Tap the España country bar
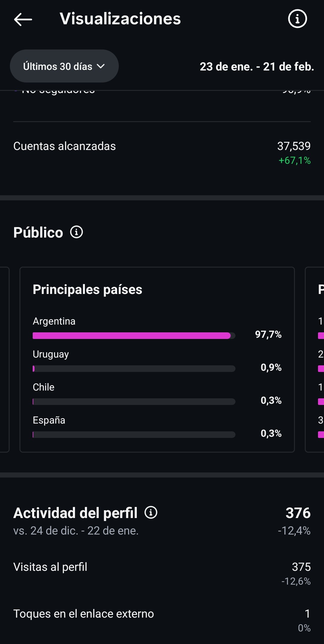This screenshot has height=644, width=324. [134, 435]
